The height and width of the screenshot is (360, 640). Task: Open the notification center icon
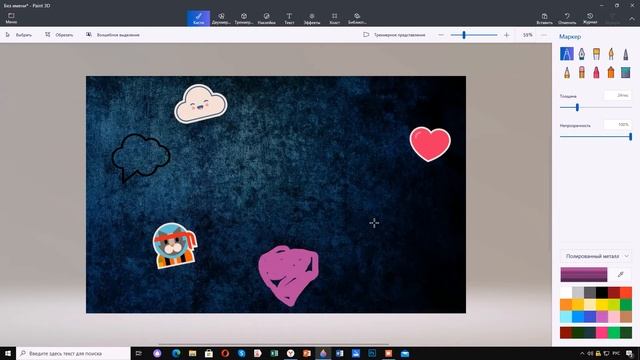click(x=630, y=353)
